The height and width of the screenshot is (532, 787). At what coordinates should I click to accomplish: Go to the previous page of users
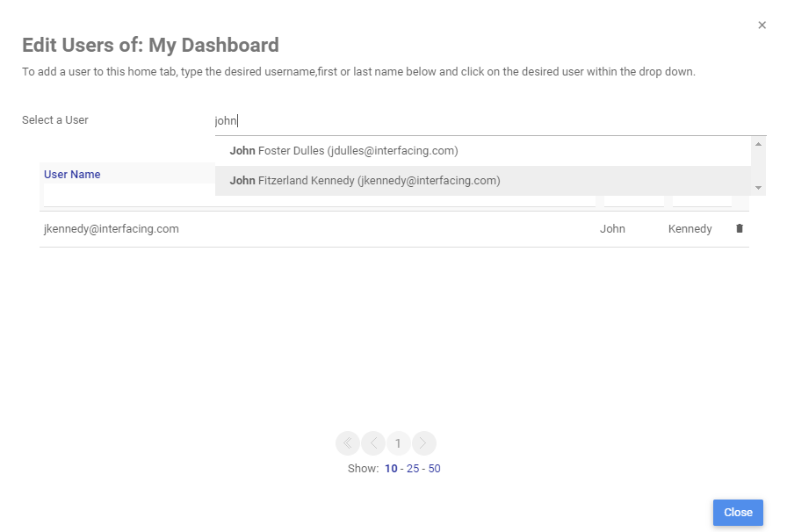click(373, 443)
